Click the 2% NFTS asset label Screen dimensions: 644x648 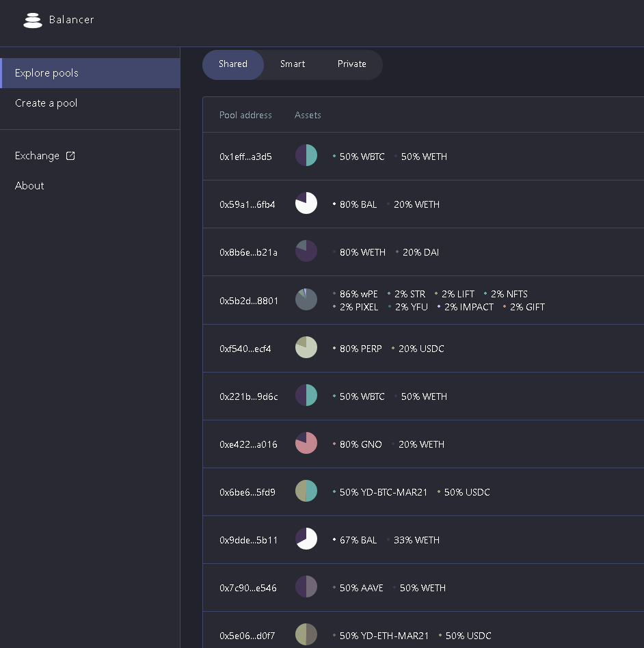pos(509,295)
